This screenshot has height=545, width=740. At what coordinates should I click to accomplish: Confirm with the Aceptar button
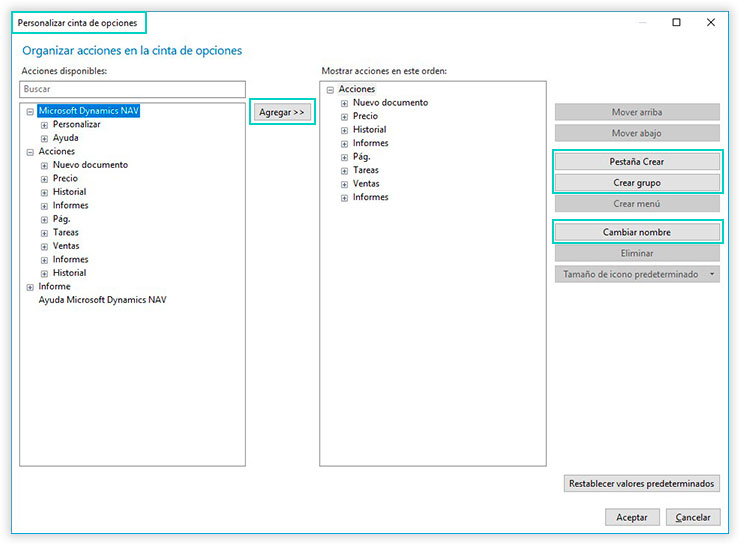[x=632, y=517]
